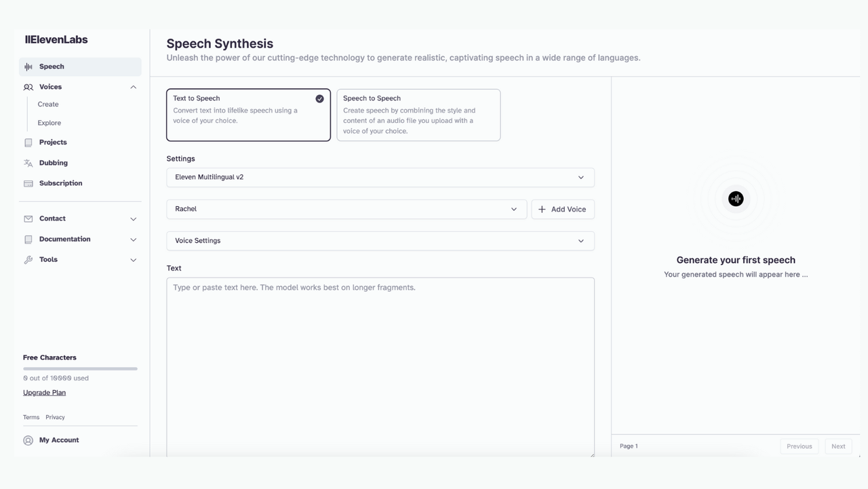Keep Text to Speech mode selected
Screen dimensions: 868x489
248,115
